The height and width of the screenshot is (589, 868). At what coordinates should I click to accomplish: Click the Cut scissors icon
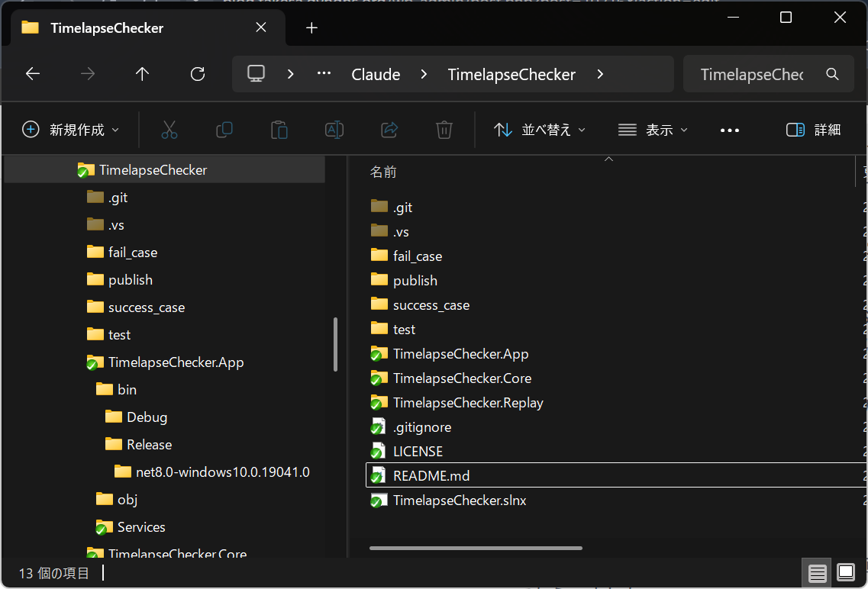(x=169, y=130)
